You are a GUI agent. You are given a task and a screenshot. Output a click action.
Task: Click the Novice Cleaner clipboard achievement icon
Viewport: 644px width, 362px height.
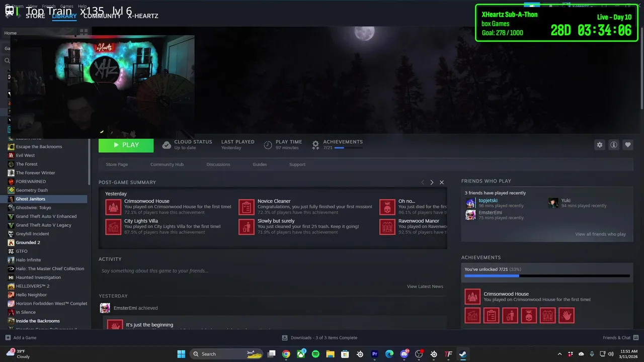point(246,207)
